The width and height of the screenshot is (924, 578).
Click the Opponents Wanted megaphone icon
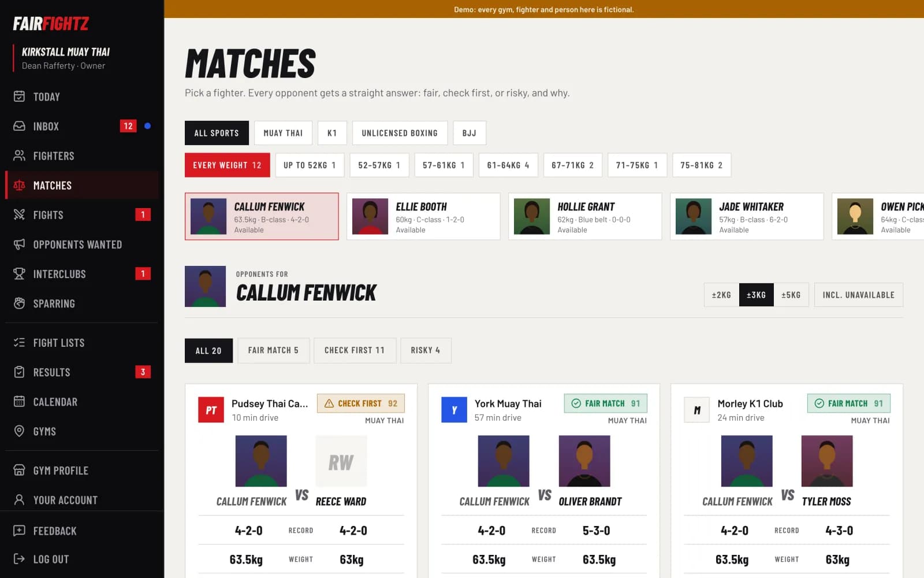pos(19,244)
